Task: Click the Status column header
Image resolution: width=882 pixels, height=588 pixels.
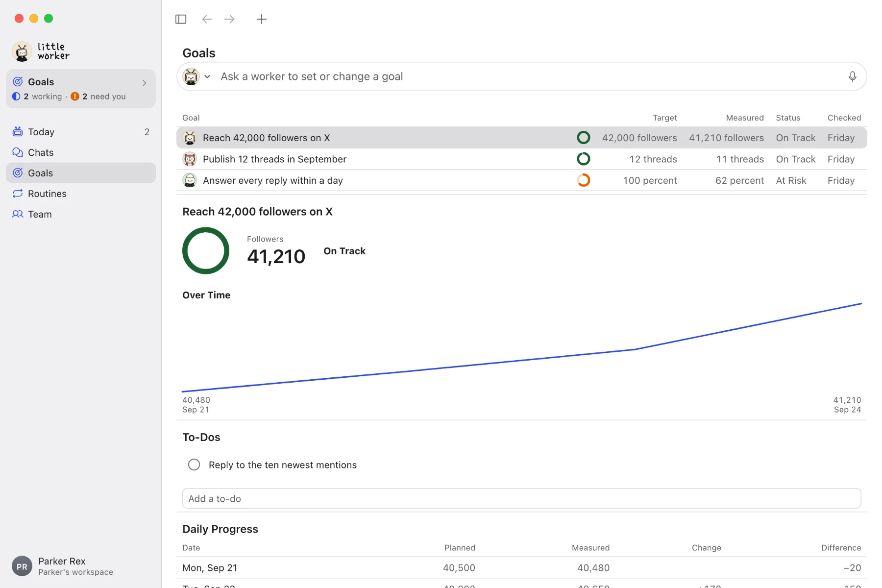Action: click(x=788, y=118)
